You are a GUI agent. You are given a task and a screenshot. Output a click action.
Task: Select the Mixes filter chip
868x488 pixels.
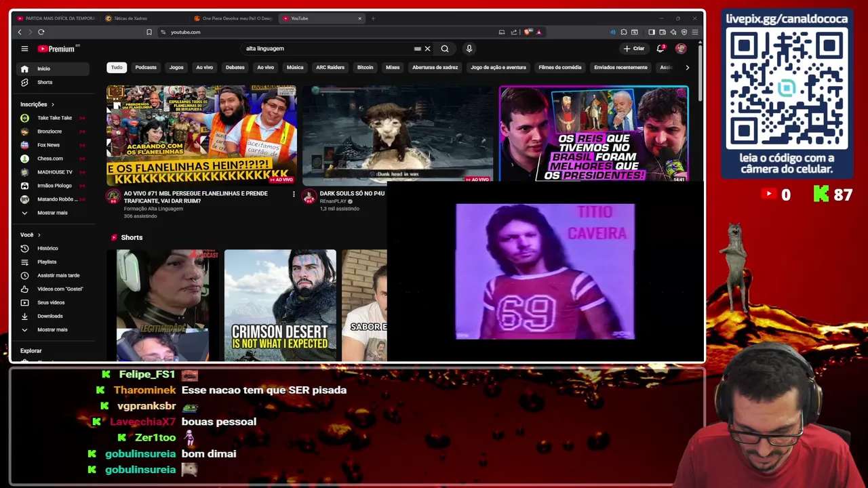pos(393,67)
